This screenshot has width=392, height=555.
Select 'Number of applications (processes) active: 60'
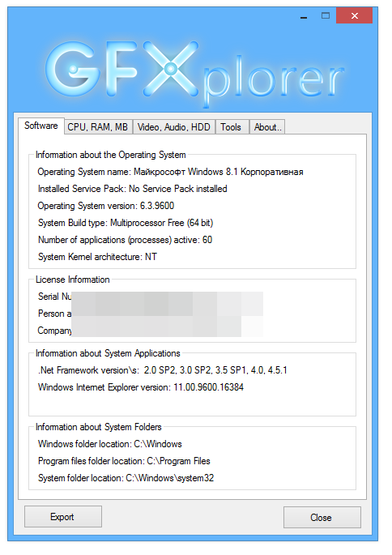point(125,240)
